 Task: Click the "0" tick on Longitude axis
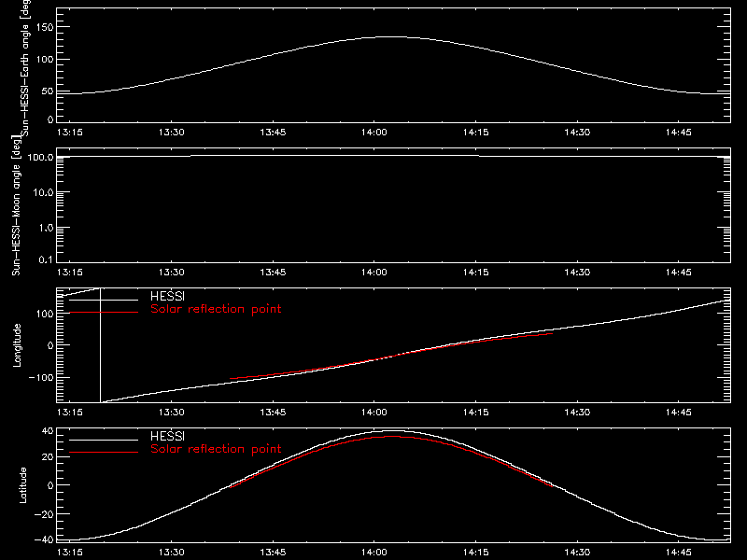point(50,345)
